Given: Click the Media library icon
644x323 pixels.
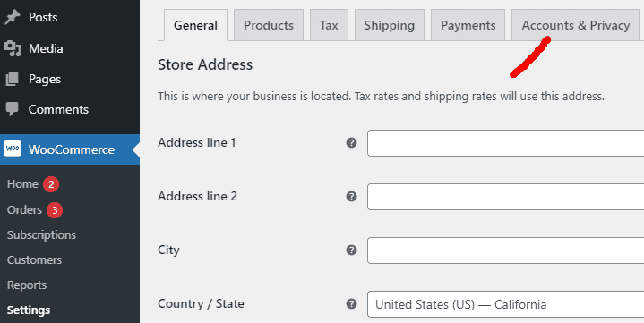Looking at the screenshot, I should pos(13,48).
